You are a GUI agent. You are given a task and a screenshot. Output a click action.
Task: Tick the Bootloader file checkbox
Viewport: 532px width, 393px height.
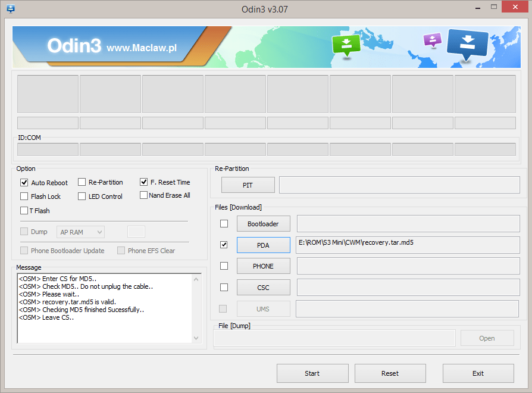tap(224, 224)
